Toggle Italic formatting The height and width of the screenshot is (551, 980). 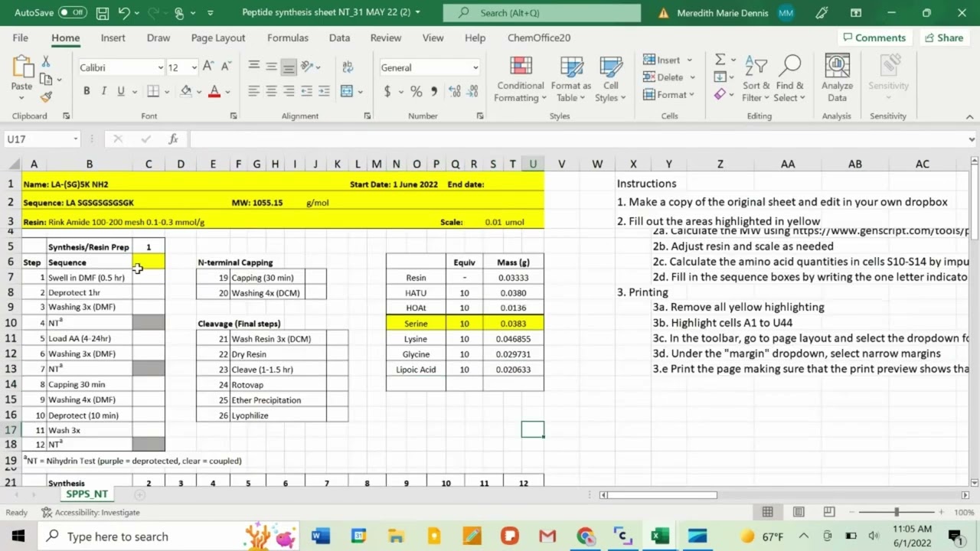tap(103, 91)
